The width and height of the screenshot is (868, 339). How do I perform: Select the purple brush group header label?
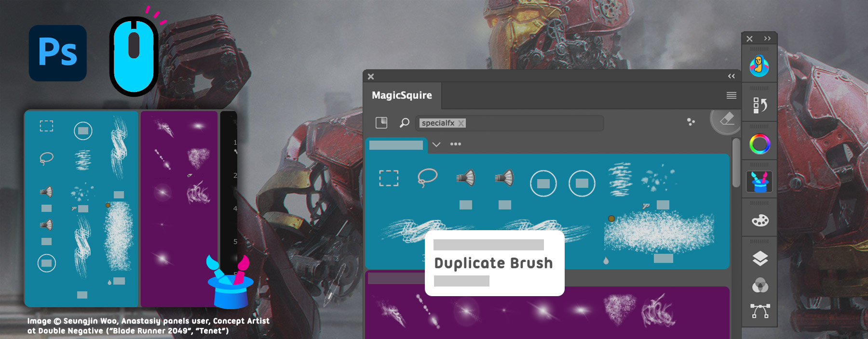click(395, 278)
